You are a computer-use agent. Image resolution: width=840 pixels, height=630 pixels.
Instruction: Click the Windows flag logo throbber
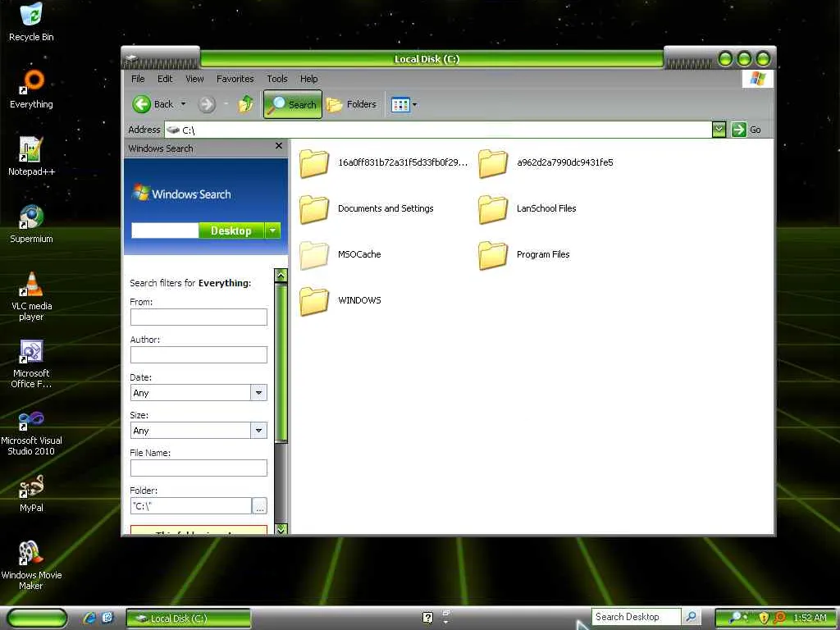tap(757, 79)
